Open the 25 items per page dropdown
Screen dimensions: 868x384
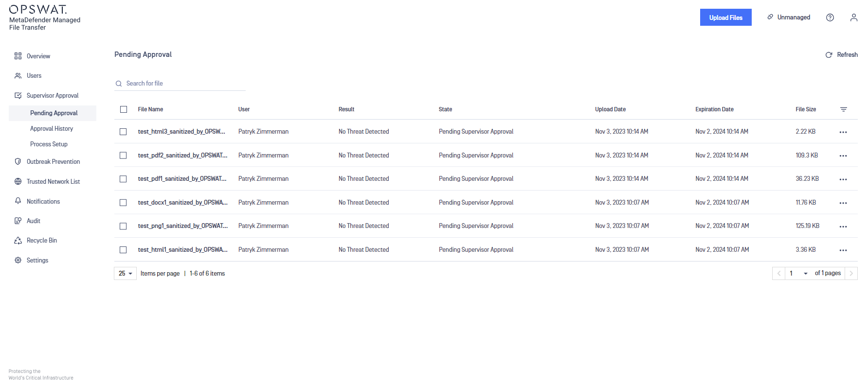click(x=125, y=273)
